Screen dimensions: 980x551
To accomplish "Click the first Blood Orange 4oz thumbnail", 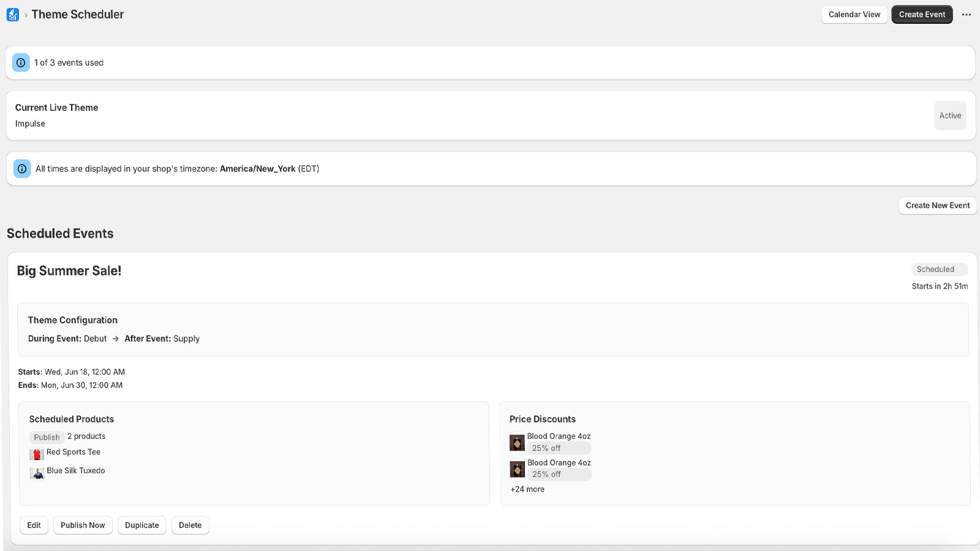I will pyautogui.click(x=517, y=442).
